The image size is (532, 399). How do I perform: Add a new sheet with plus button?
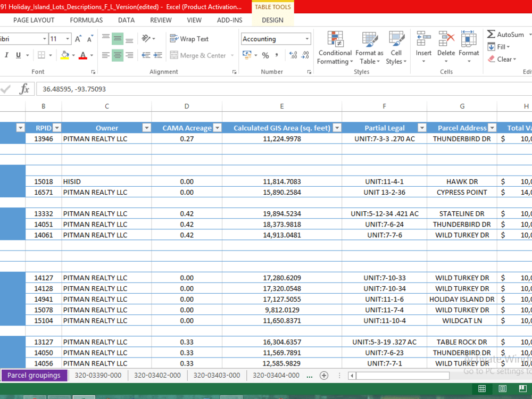[324, 375]
